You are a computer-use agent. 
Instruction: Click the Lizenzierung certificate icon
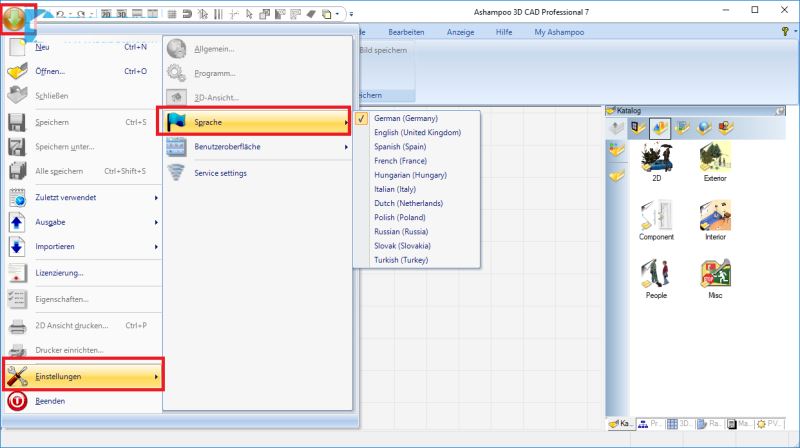pyautogui.click(x=17, y=273)
